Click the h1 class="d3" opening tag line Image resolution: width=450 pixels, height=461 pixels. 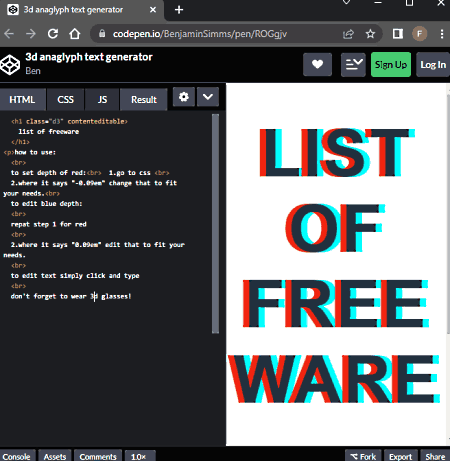[x=69, y=121]
